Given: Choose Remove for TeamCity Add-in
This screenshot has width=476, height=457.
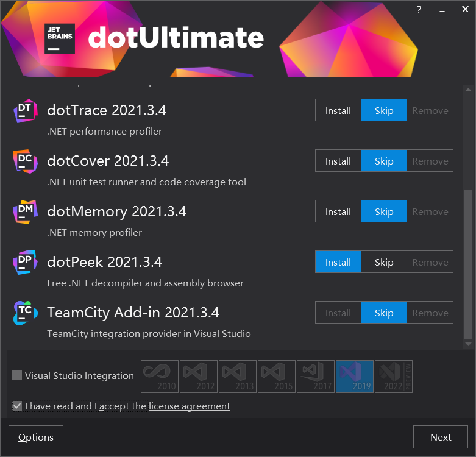Looking at the screenshot, I should 430,312.
